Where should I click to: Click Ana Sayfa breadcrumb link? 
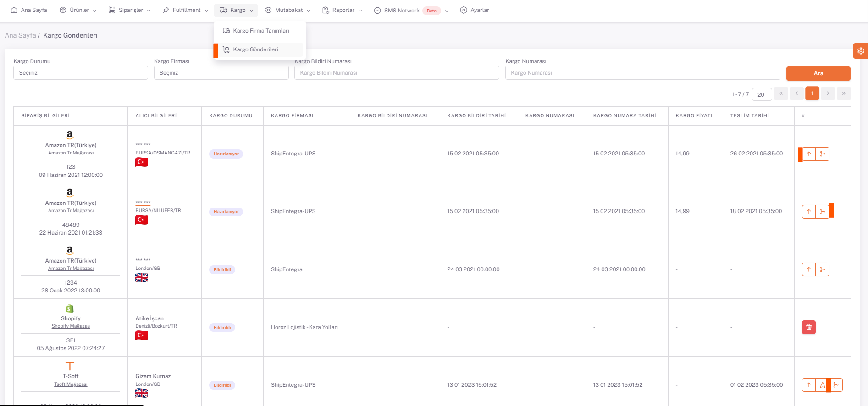[x=20, y=35]
